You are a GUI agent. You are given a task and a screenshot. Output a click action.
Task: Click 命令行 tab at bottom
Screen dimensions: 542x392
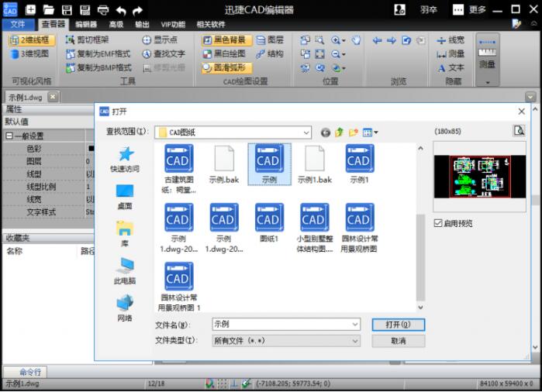pyautogui.click(x=25, y=372)
